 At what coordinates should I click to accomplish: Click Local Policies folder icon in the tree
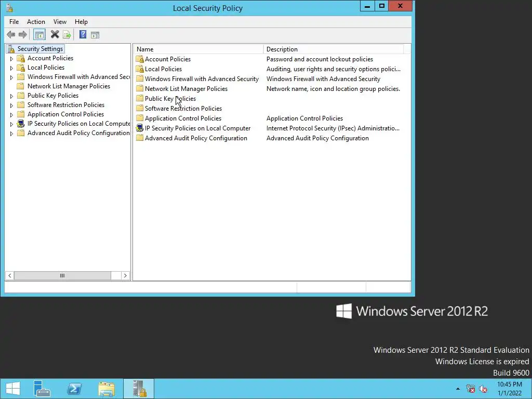pyautogui.click(x=21, y=68)
